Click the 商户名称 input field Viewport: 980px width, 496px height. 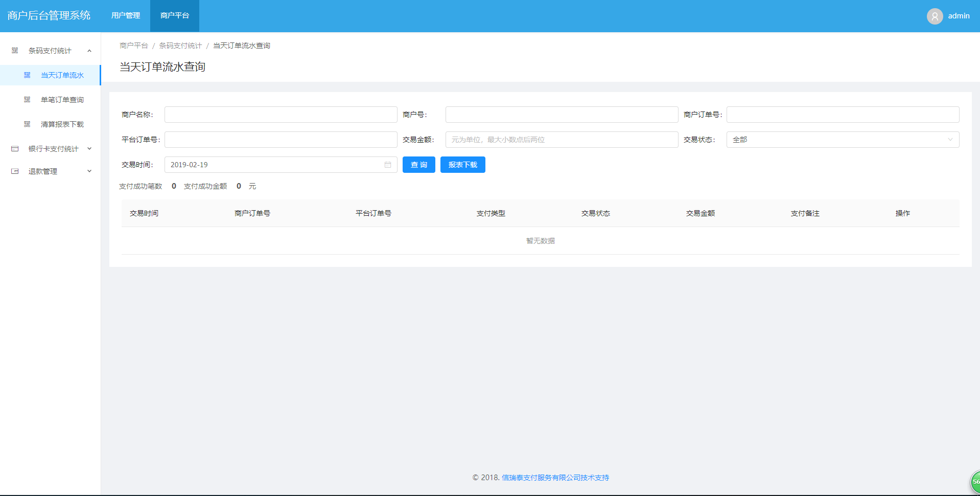[x=281, y=115]
